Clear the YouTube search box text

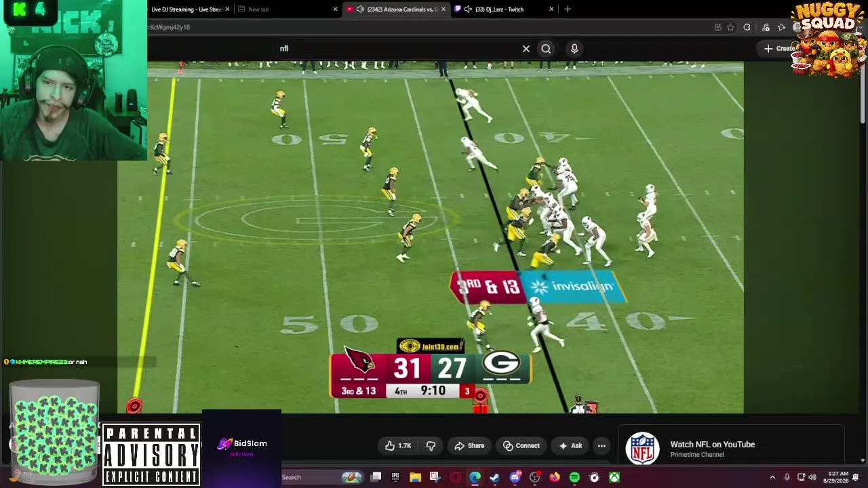(x=526, y=49)
